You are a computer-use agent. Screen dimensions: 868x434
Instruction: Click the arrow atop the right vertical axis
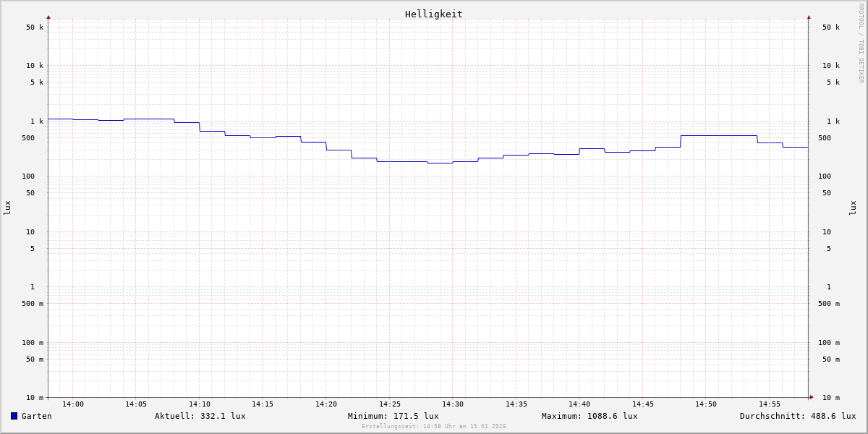tap(809, 17)
